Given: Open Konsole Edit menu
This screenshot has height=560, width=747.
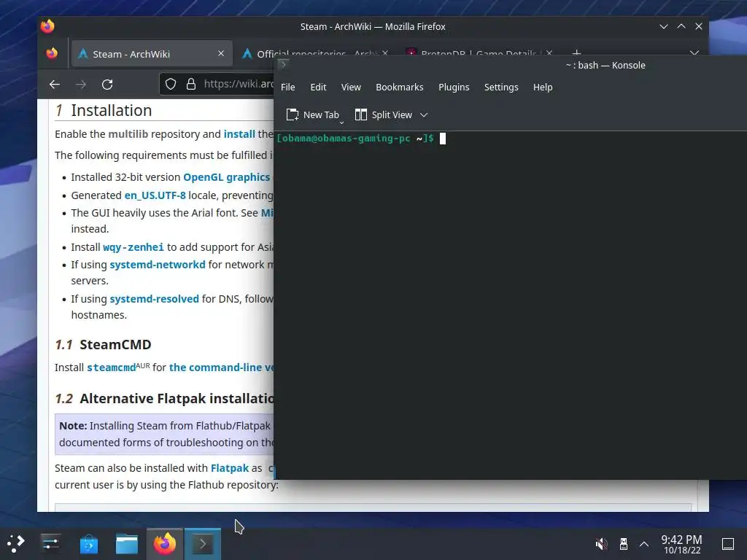Looking at the screenshot, I should (x=318, y=87).
